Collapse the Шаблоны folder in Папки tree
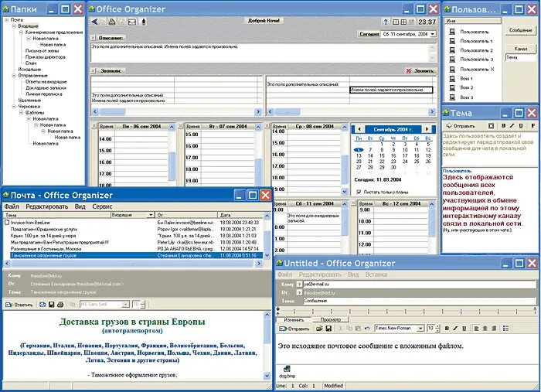 (x=22, y=113)
